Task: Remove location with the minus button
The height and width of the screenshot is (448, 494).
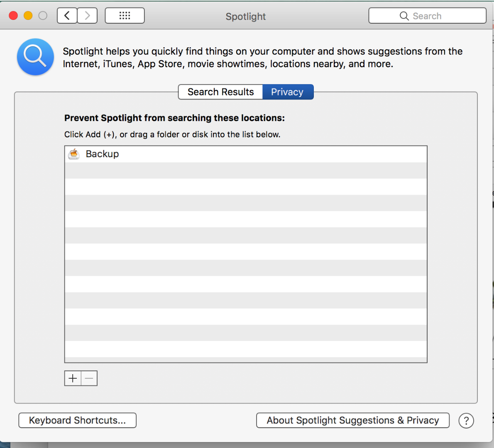Action: click(x=89, y=378)
